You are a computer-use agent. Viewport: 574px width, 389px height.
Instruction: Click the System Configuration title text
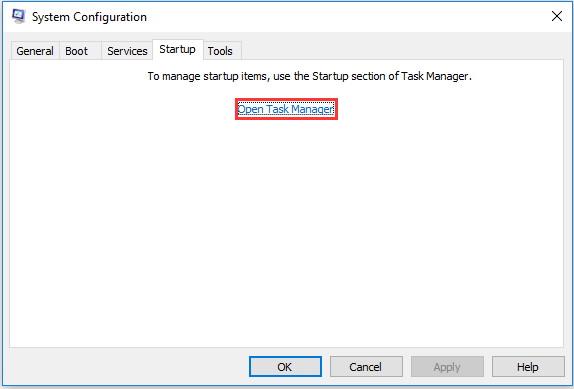(x=89, y=17)
